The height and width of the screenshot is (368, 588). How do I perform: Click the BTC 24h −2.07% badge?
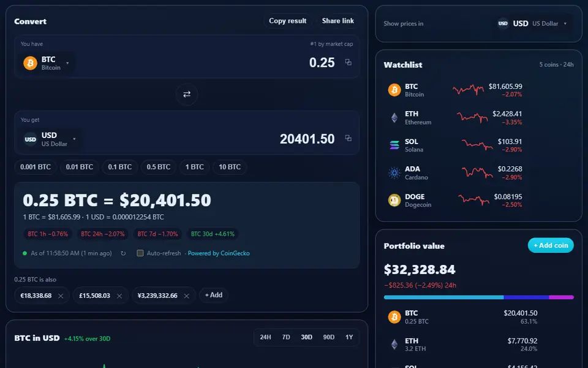(x=103, y=234)
